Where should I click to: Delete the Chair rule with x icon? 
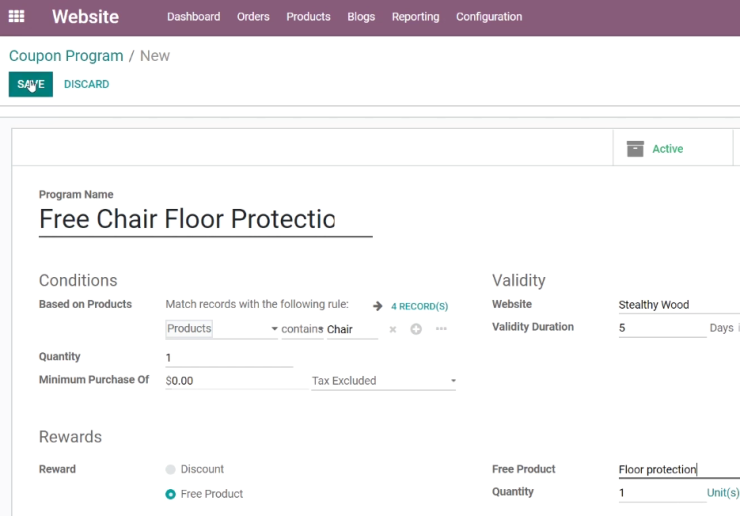393,330
